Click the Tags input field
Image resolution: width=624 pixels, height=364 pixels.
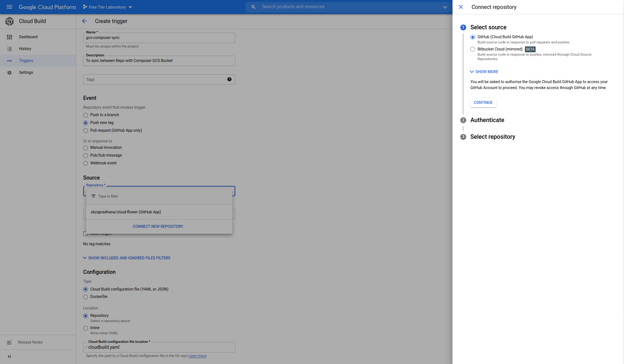coord(159,79)
